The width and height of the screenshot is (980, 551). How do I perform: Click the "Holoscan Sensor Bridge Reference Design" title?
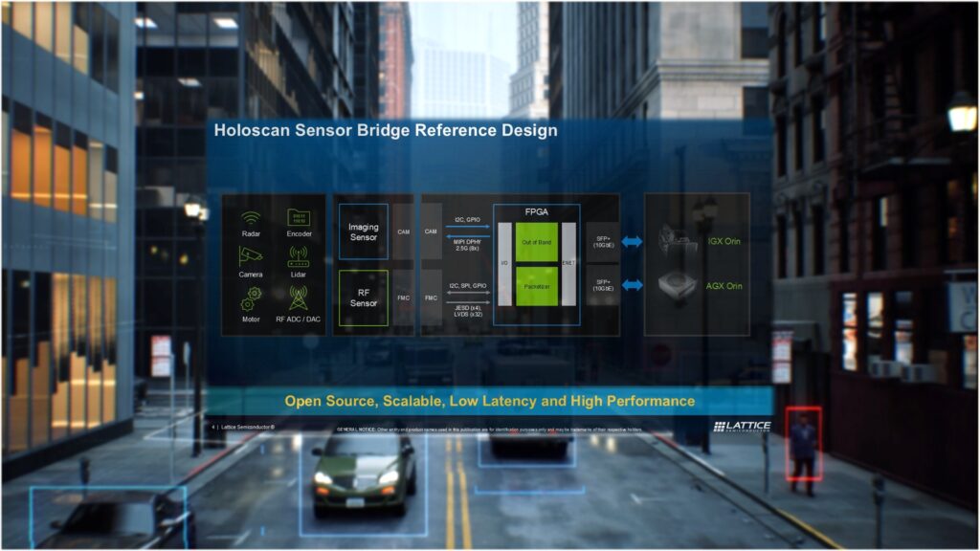[386, 130]
